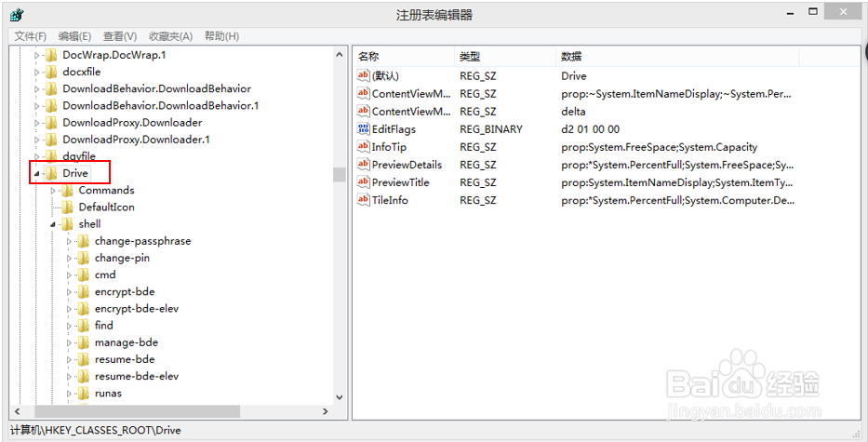Click the tree scroll down arrow
The height and width of the screenshot is (442, 868).
pyautogui.click(x=340, y=397)
